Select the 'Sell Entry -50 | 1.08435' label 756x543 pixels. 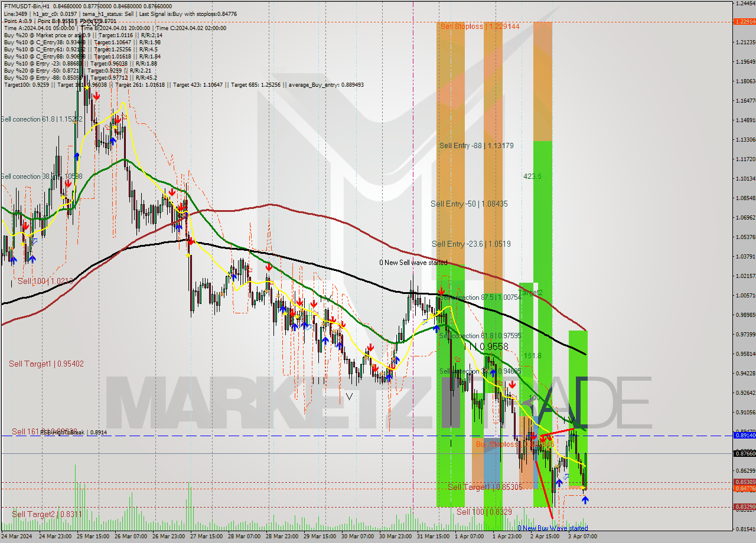point(469,204)
